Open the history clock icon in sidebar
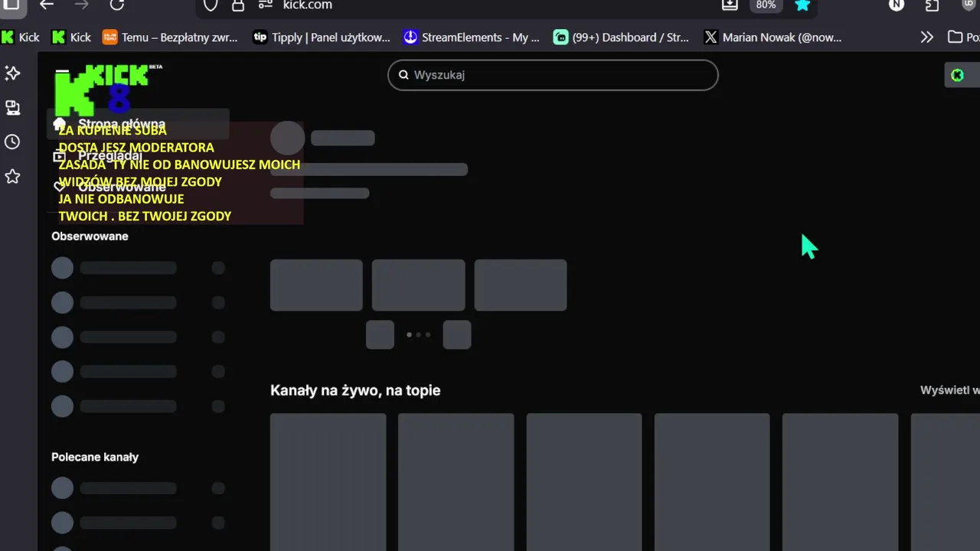Image resolution: width=980 pixels, height=551 pixels. click(12, 142)
